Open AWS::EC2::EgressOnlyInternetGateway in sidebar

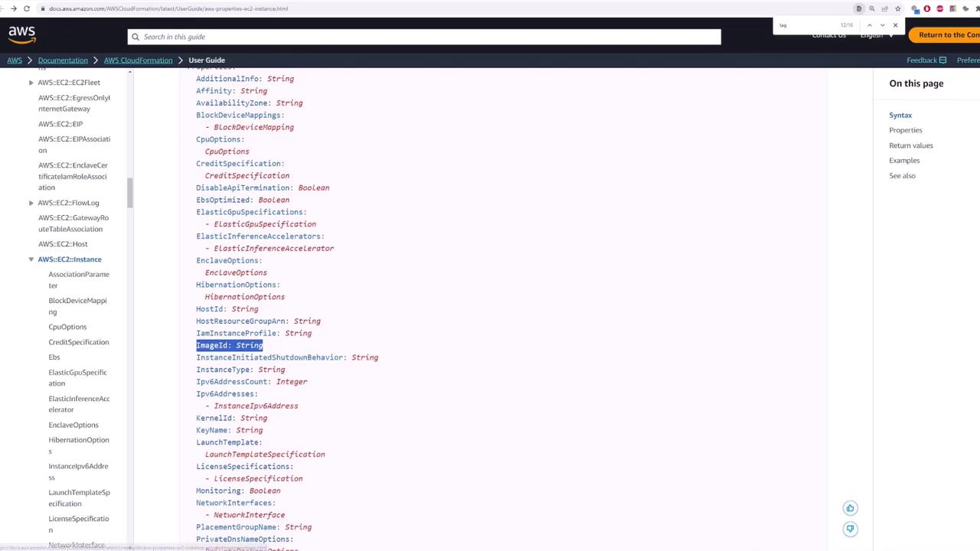tap(74, 103)
